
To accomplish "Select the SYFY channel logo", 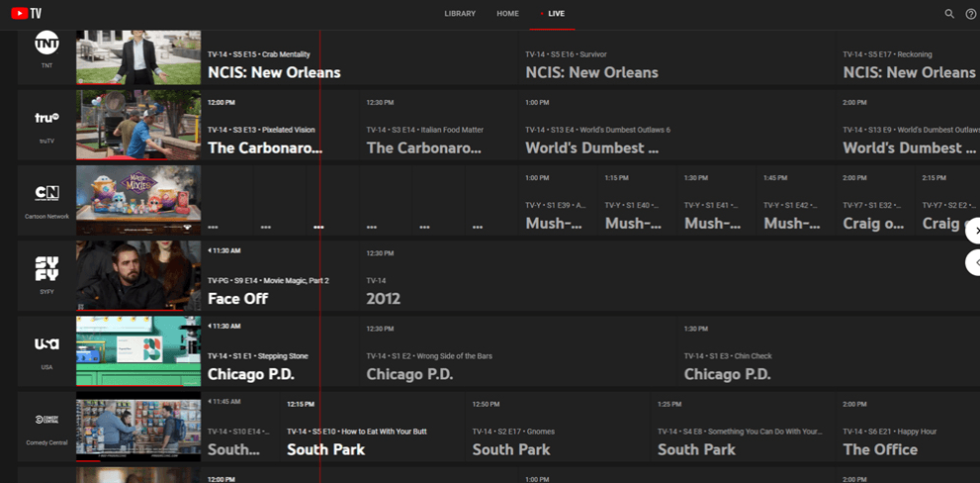I will coord(46,269).
